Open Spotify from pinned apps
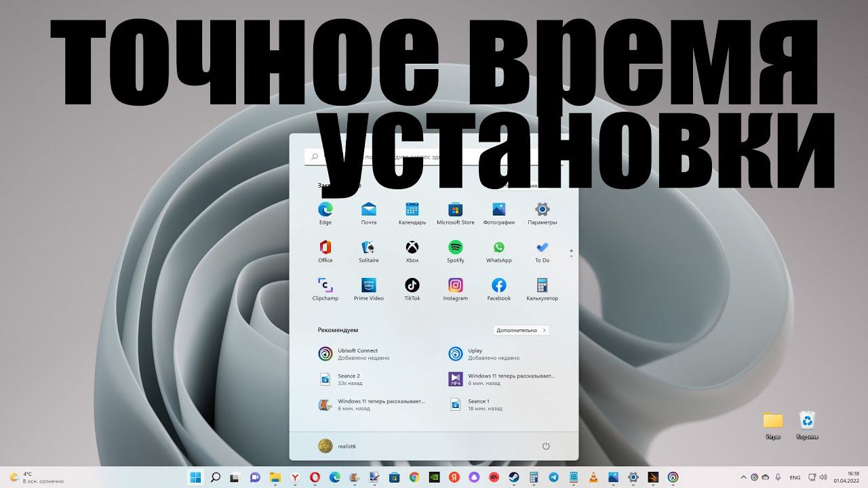868x488 pixels. [x=456, y=251]
